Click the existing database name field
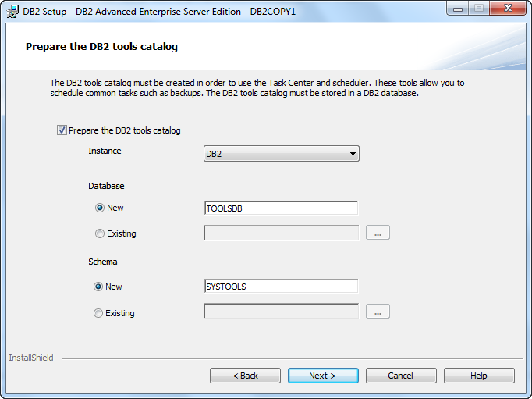Screen dimensions: 532x399 click(x=281, y=233)
